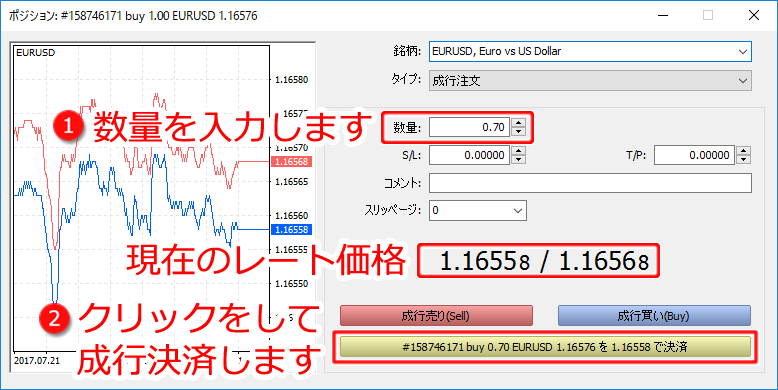Image resolution: width=778 pixels, height=390 pixels.
Task: Click the 2017.07.21 date on chart axis
Action: [x=37, y=360]
